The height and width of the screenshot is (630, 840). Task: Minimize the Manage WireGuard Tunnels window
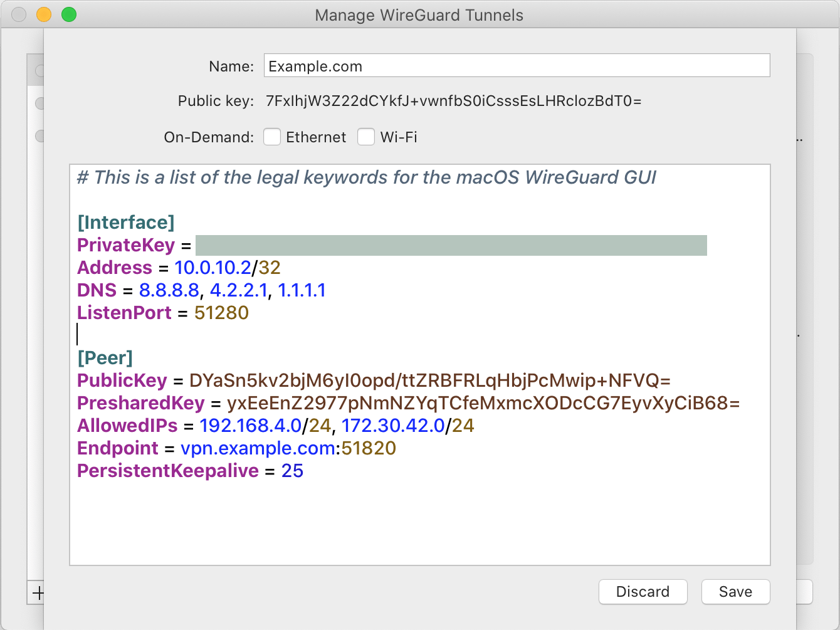click(x=44, y=14)
